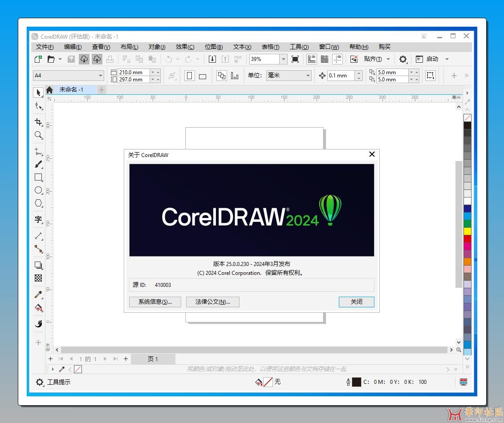Open the 编辑(E) menu
This screenshot has height=423, width=504.
[73, 47]
